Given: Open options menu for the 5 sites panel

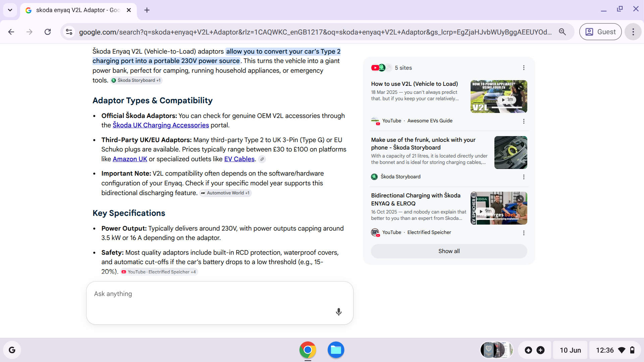Looking at the screenshot, I should pos(524,68).
